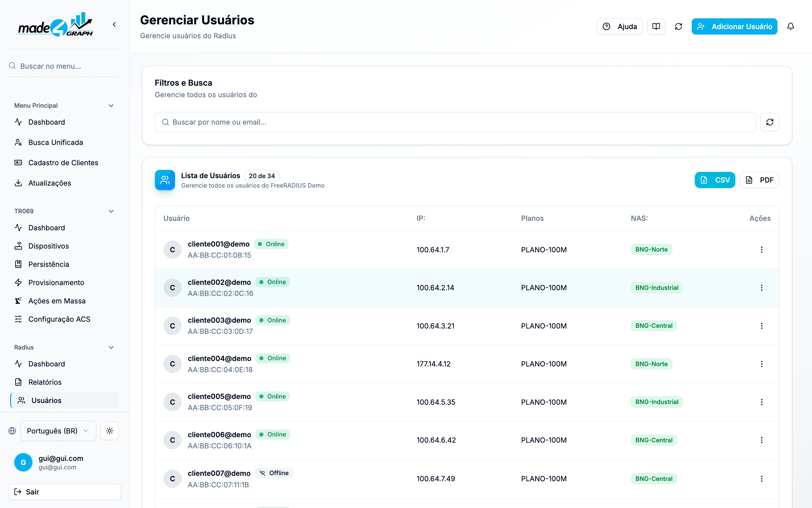Open actions menu for cliente004@demo

762,364
